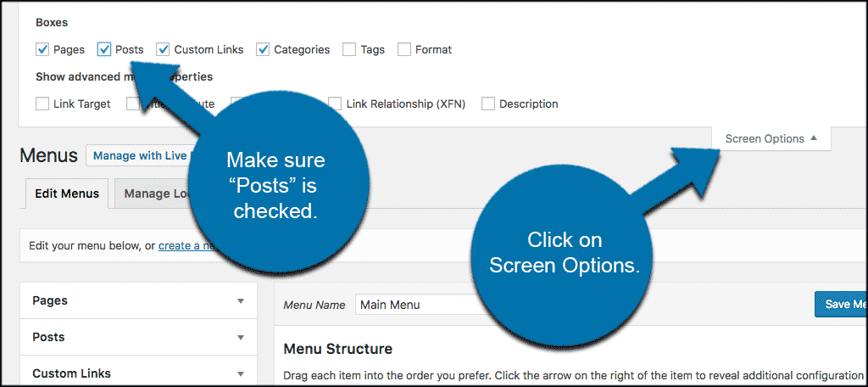Enable the Description checkbox
The image size is (868, 387).
coord(488,104)
